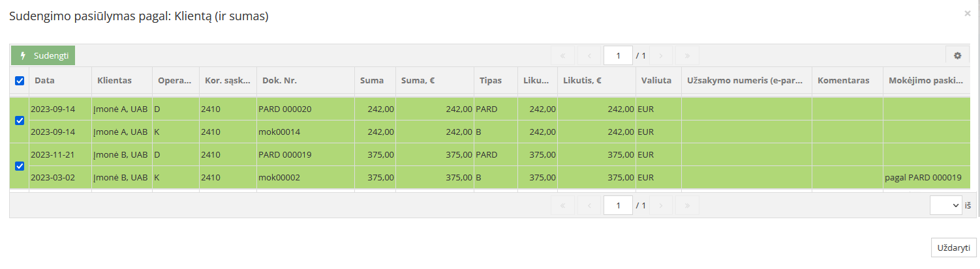
Task: Go to next page in top pager
Action: coord(661,55)
